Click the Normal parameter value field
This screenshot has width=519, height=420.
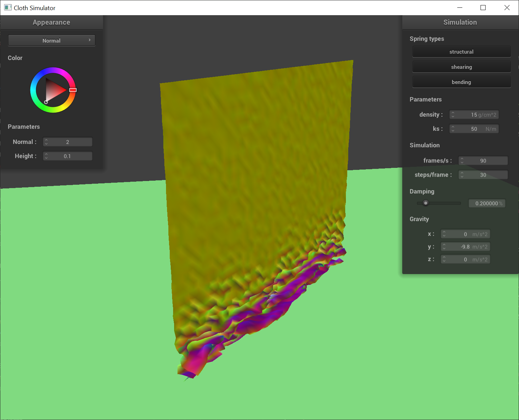pyautogui.click(x=67, y=142)
